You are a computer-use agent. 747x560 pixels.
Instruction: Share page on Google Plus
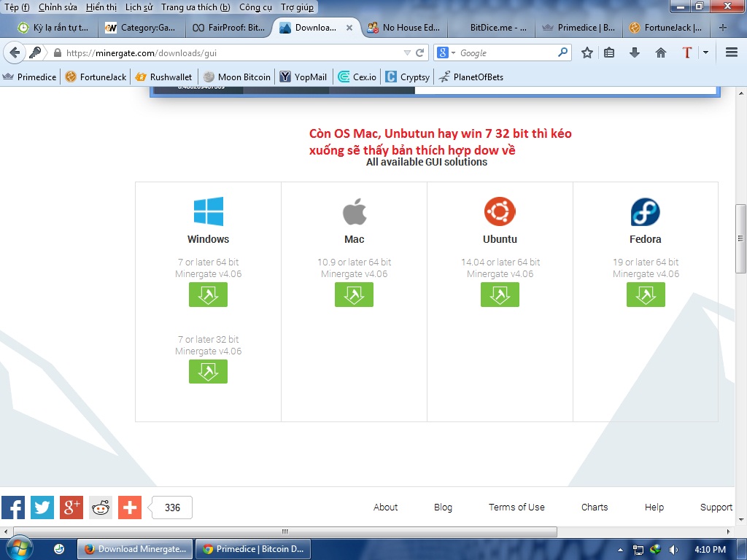pos(71,507)
